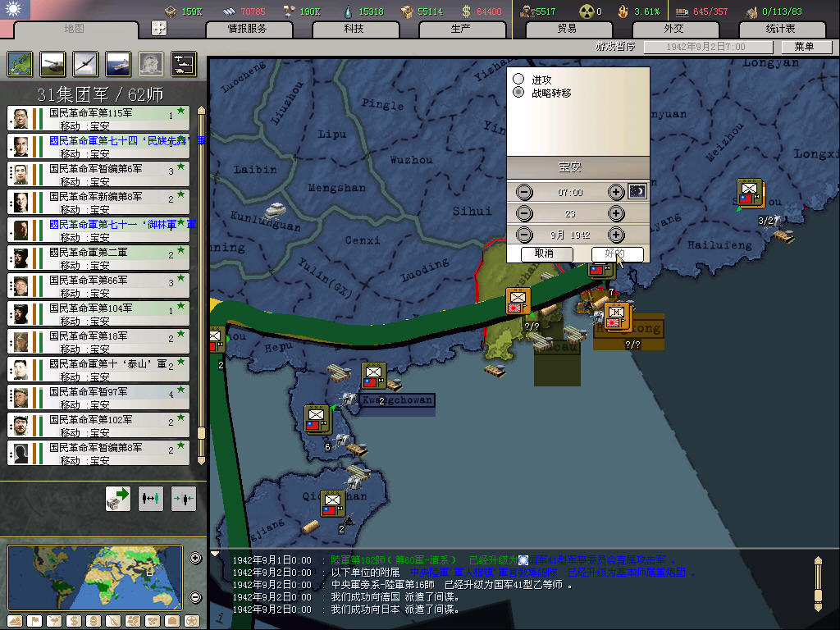Zoom out the minimap with the minus button
The height and width of the screenshot is (630, 840).
point(195,597)
